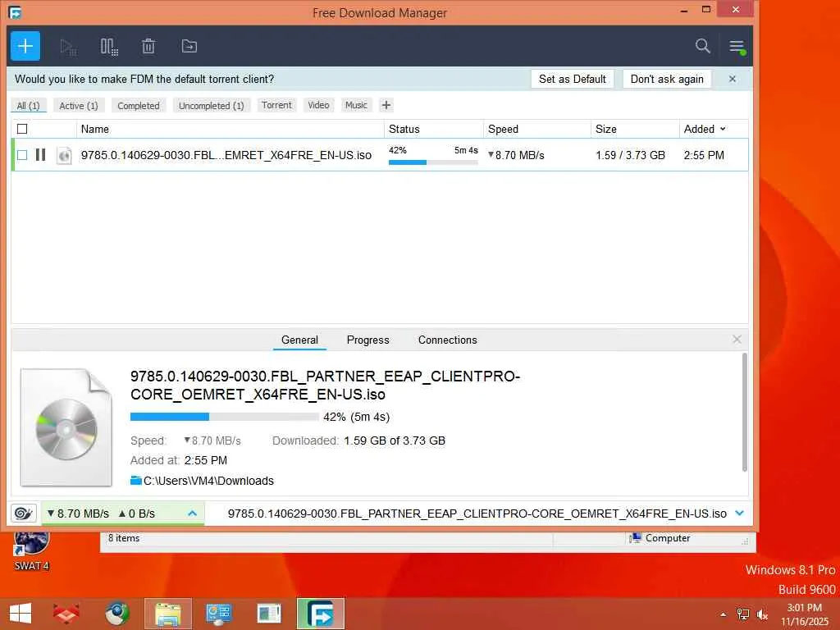Open the Windows Start button
This screenshot has height=630, width=840.
pyautogui.click(x=21, y=614)
